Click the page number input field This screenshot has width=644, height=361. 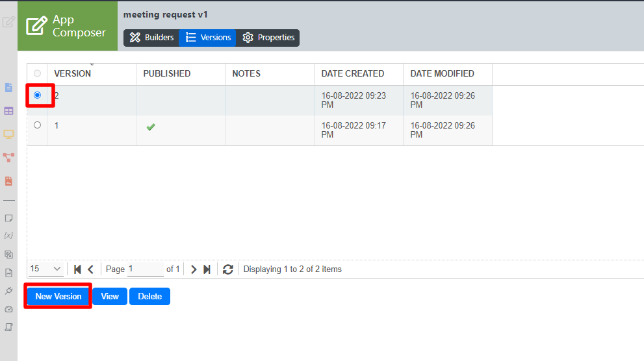click(146, 269)
